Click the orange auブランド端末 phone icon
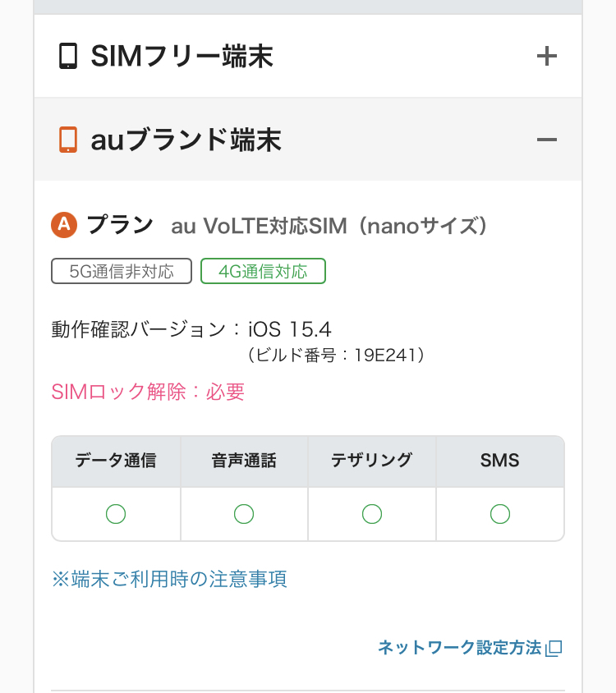The width and height of the screenshot is (616, 693). pos(68,140)
